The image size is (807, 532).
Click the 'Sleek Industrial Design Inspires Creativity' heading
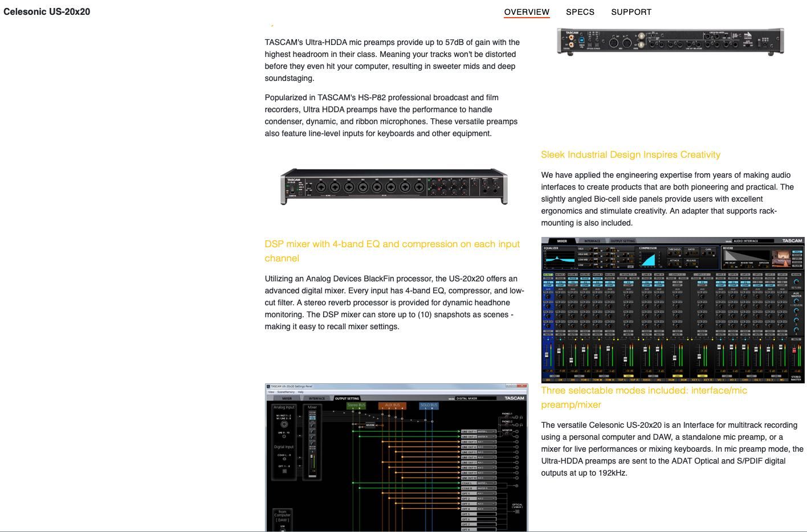click(630, 154)
